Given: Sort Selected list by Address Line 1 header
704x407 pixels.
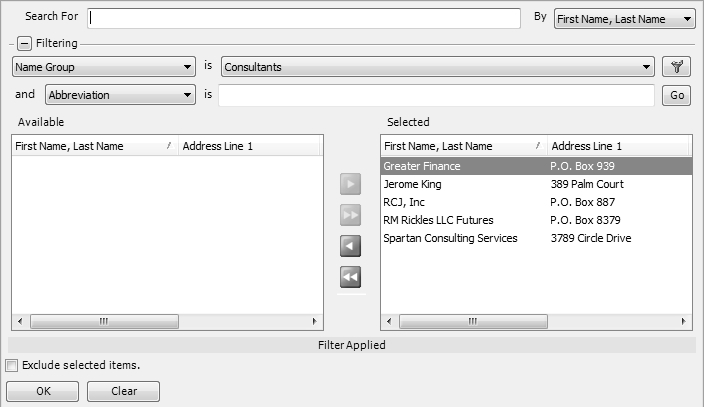Looking at the screenshot, I should [x=615, y=146].
